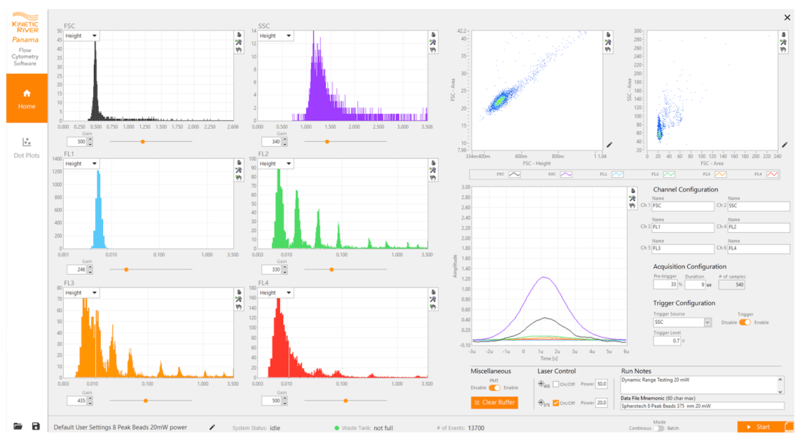
Task: Select the pan hand tool on FL4 histogram
Action: 433,306
